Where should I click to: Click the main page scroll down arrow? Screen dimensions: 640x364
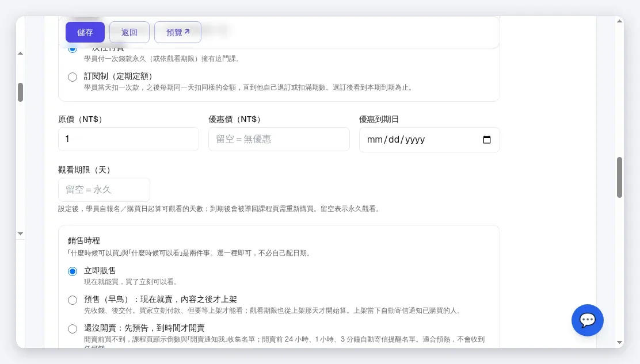click(620, 342)
